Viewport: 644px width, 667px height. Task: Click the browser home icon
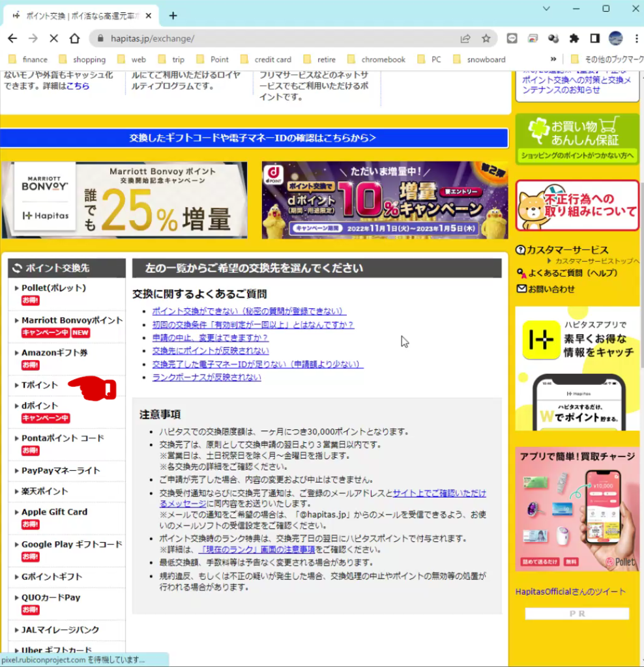[x=75, y=38]
